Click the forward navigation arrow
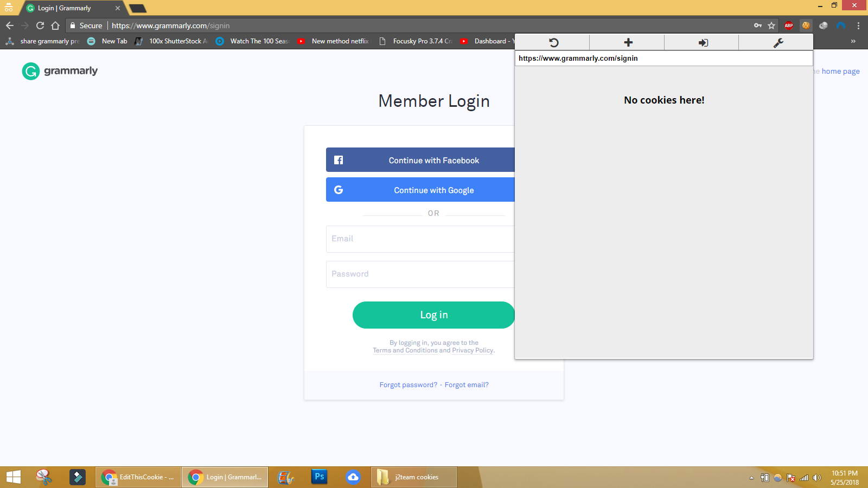The height and width of the screenshot is (488, 868). point(25,25)
